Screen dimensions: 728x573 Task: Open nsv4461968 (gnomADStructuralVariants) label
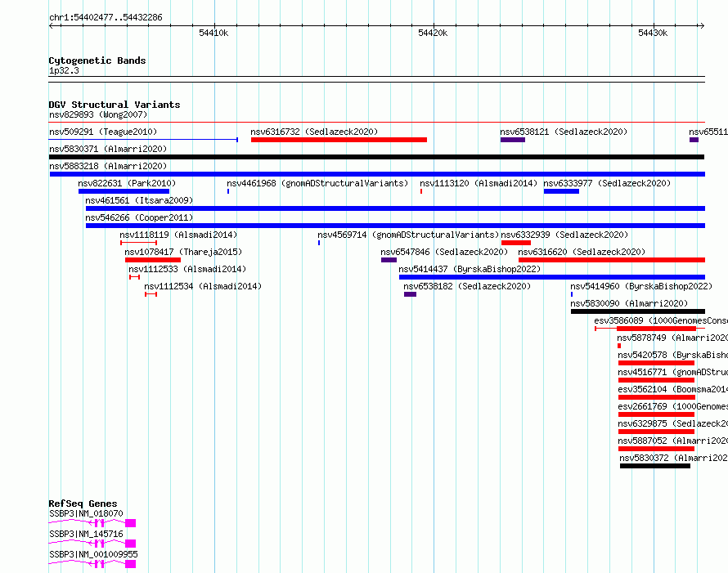click(317, 183)
